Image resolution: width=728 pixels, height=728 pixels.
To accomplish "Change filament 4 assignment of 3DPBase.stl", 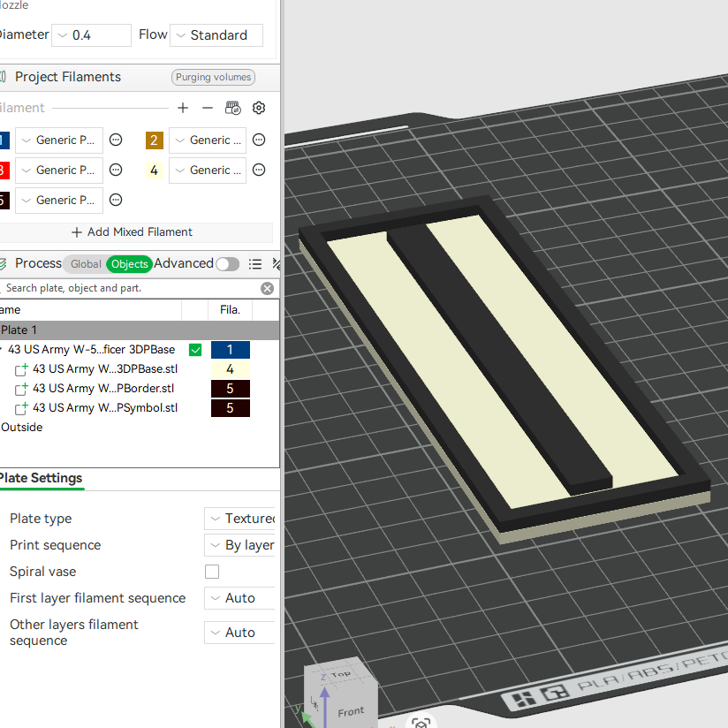I will pyautogui.click(x=231, y=369).
